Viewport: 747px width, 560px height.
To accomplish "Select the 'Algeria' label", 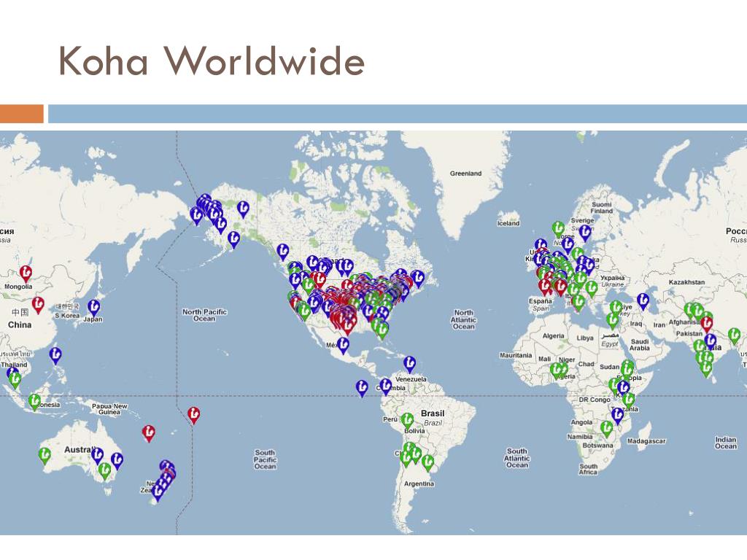I will [553, 336].
